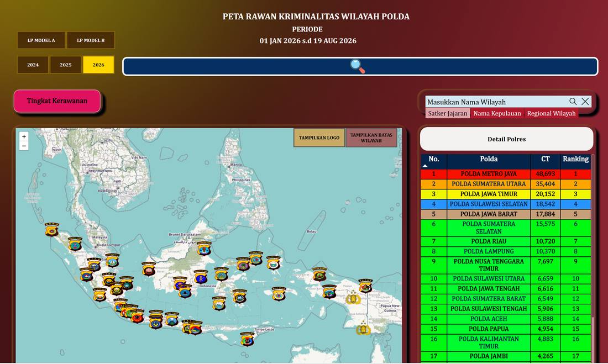Sort the table by CT column header
The width and height of the screenshot is (608, 364).
point(545,161)
